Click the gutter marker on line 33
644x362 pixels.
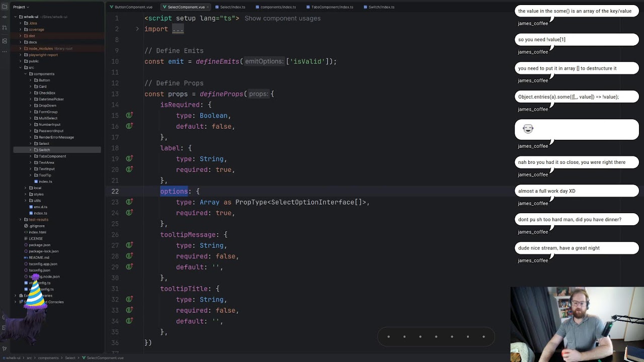[x=129, y=310]
